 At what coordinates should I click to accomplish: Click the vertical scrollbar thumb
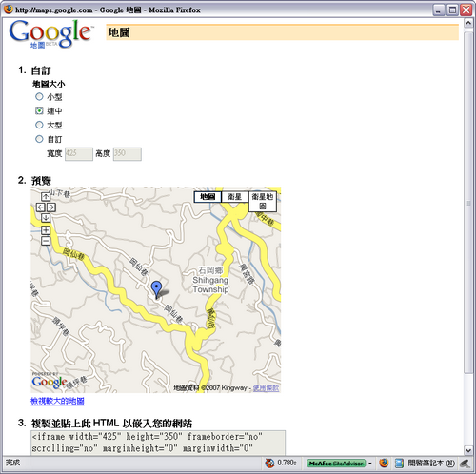point(468,203)
